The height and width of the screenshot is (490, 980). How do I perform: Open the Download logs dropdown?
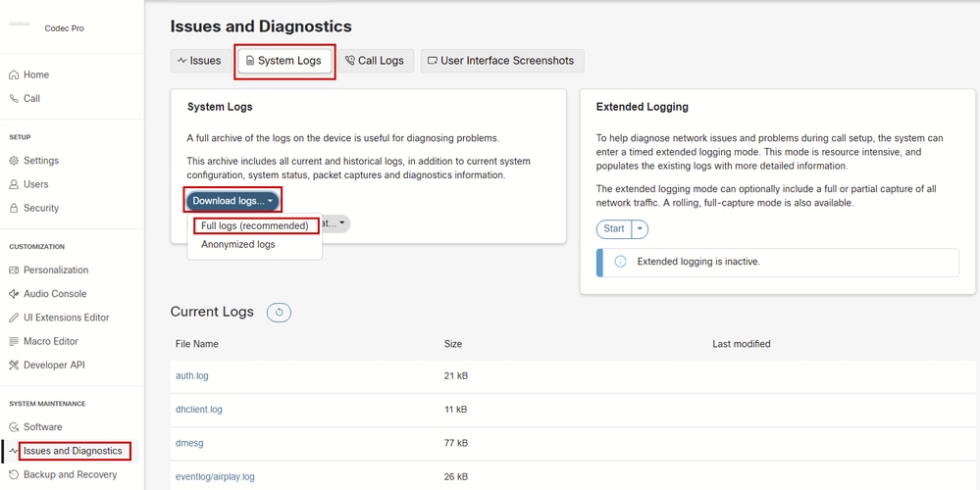pyautogui.click(x=232, y=201)
